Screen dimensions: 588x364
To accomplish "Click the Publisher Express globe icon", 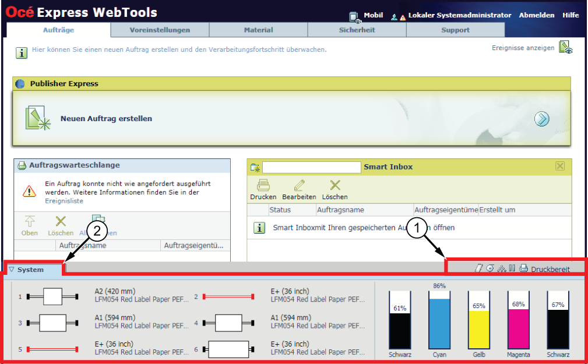I will 20,84.
